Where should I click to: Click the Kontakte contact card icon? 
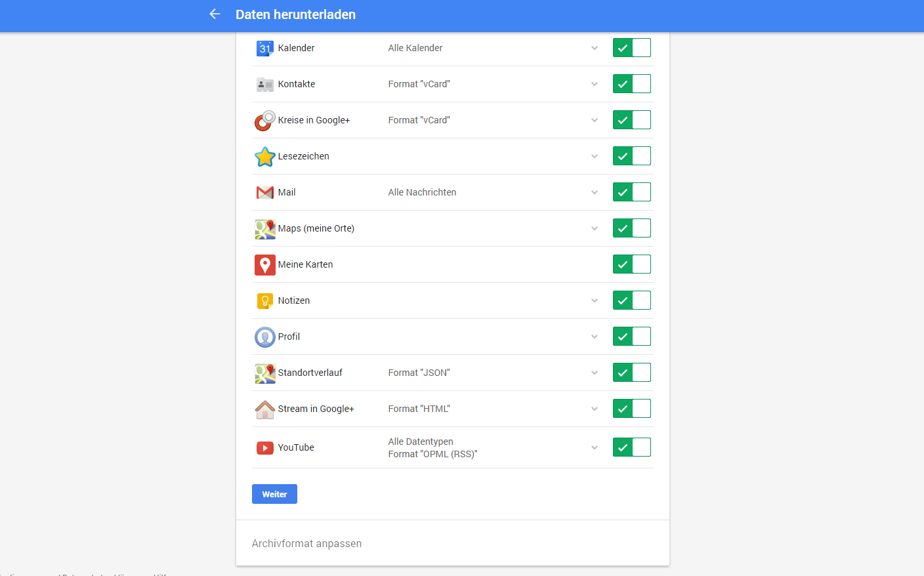click(x=264, y=84)
